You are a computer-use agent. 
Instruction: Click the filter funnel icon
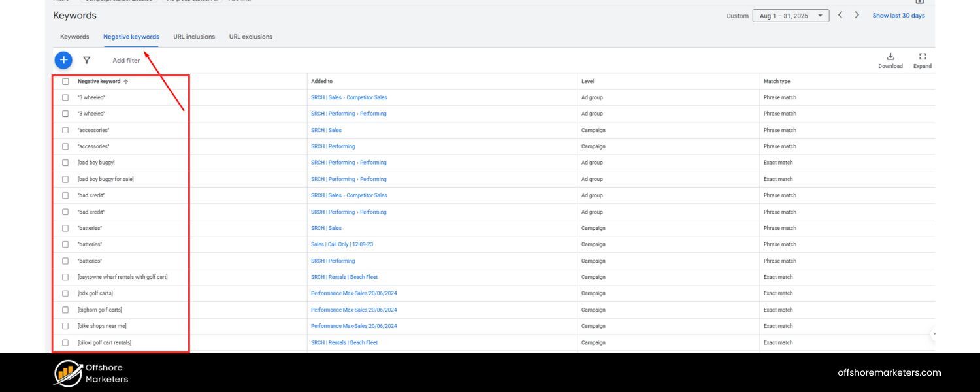tap(87, 60)
